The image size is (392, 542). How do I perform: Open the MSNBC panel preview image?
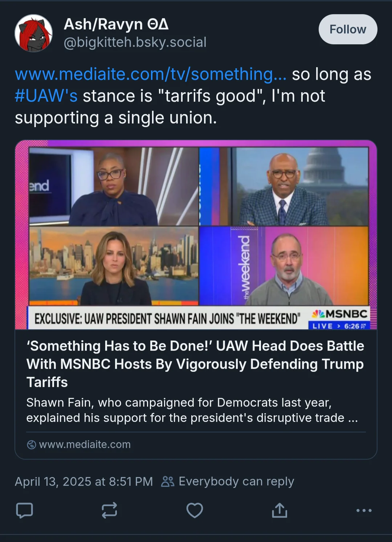[196, 235]
